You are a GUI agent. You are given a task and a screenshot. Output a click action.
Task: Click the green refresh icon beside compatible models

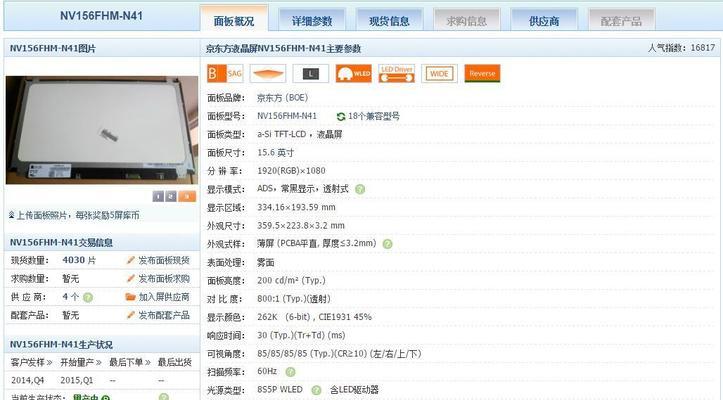click(341, 117)
